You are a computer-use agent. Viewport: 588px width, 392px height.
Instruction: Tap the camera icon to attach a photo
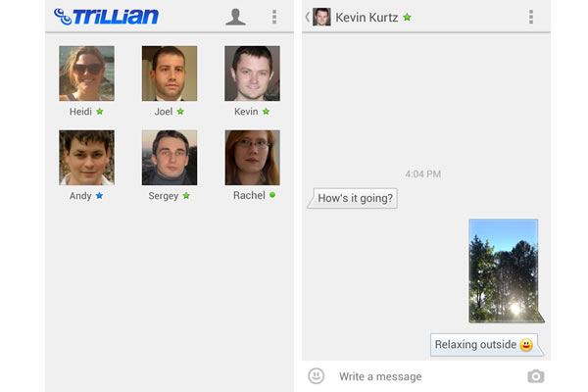point(535,376)
